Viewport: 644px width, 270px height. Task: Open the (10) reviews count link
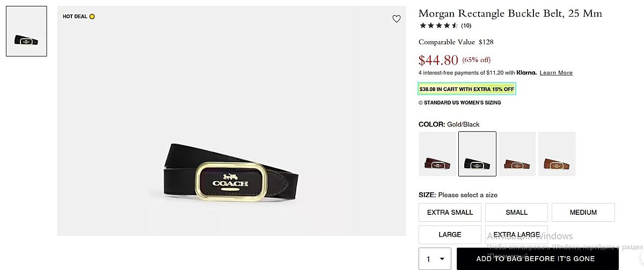click(x=466, y=25)
